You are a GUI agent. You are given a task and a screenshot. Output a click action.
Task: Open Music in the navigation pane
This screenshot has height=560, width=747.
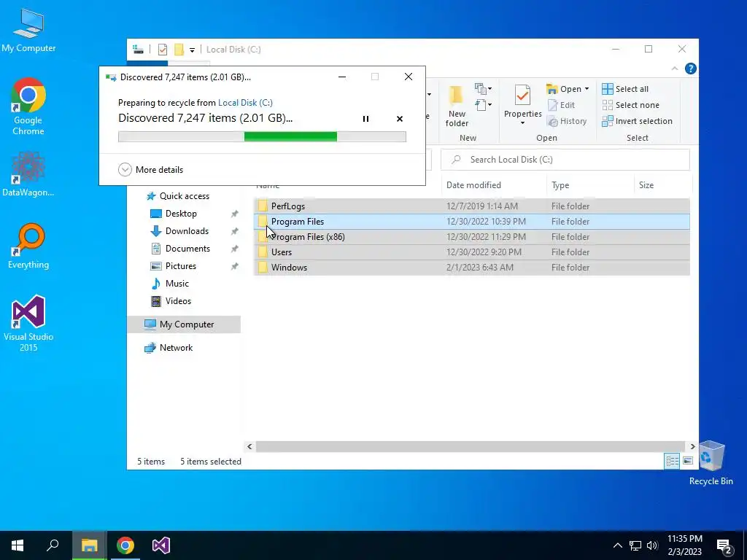tap(170, 284)
